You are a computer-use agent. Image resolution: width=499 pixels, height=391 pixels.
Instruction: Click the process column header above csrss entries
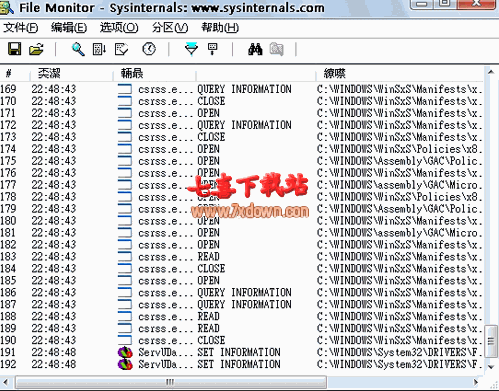click(x=154, y=74)
